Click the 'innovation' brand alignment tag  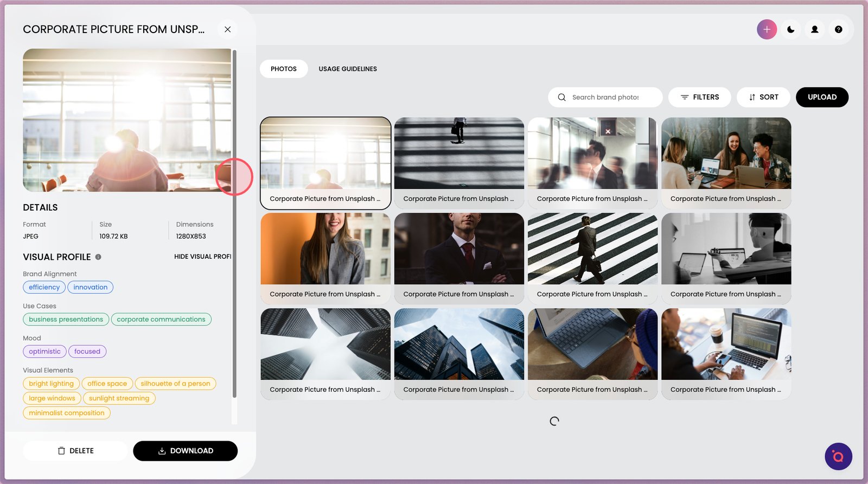click(x=90, y=287)
